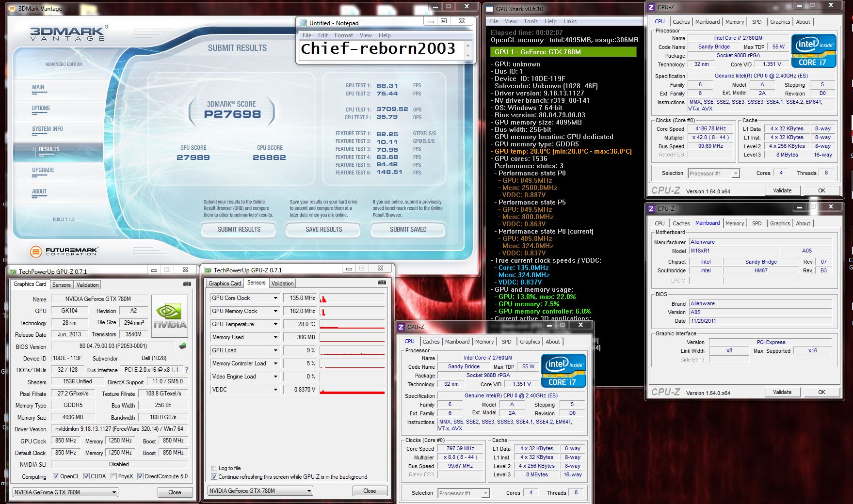Click the Intel Core i7 logo in the 4186.78 MHz CPU-Z window
Viewport: 853px width, 504px height.
point(814,51)
